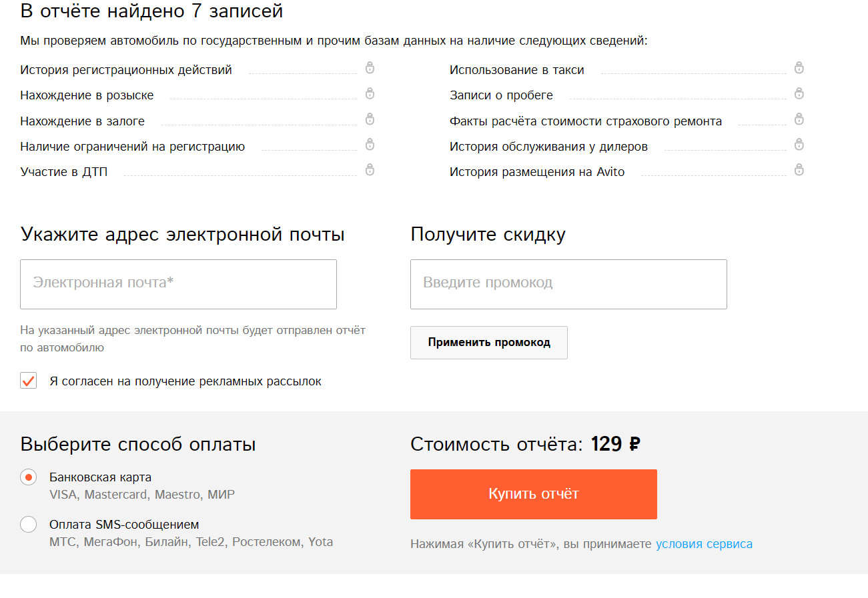This screenshot has width=868, height=598.
Task: Click lock icon for страхового ремонта row
Action: pos(799,119)
